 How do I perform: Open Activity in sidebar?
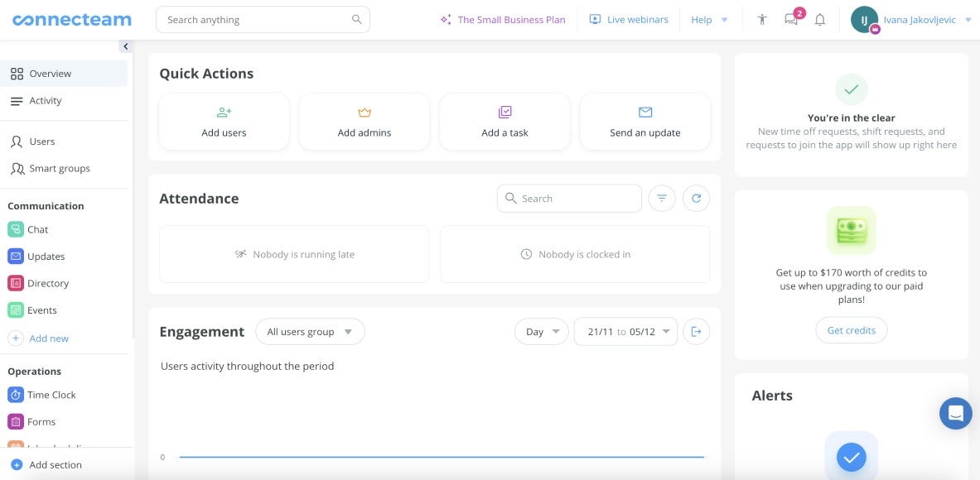coord(65,100)
